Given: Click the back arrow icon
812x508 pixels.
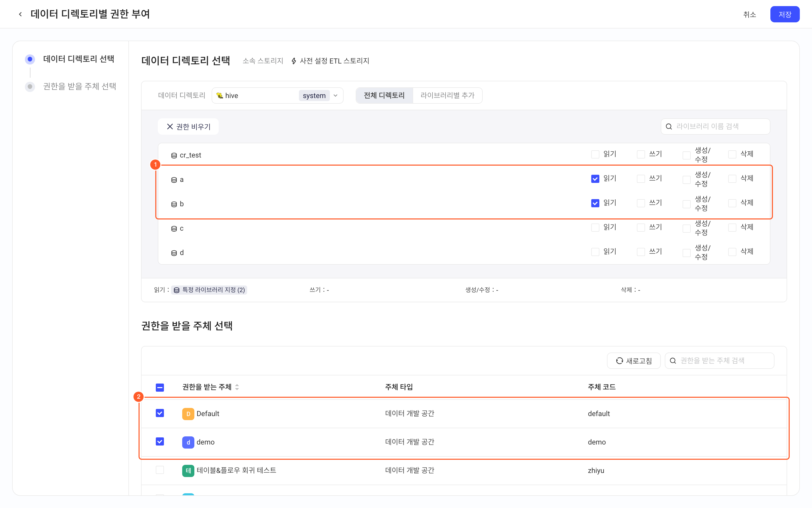Looking at the screenshot, I should [x=21, y=14].
